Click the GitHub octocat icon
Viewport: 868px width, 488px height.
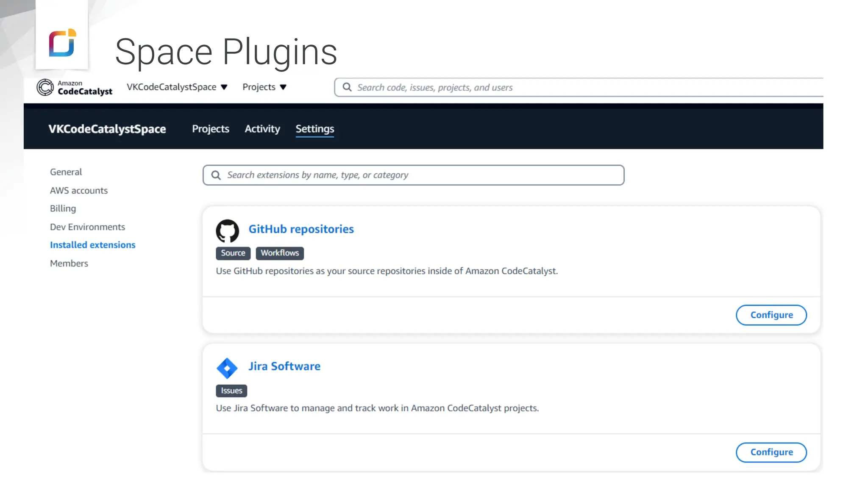coord(227,231)
